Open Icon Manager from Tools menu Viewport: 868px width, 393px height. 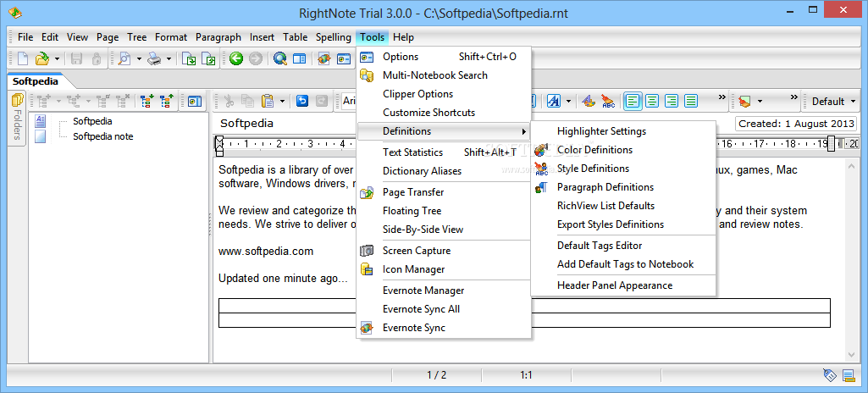pos(444,269)
